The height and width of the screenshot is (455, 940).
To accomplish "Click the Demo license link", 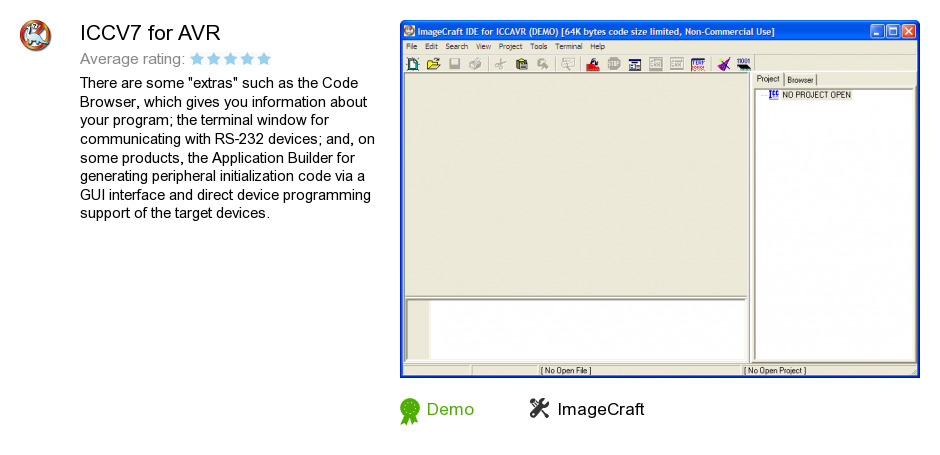I will 450,409.
